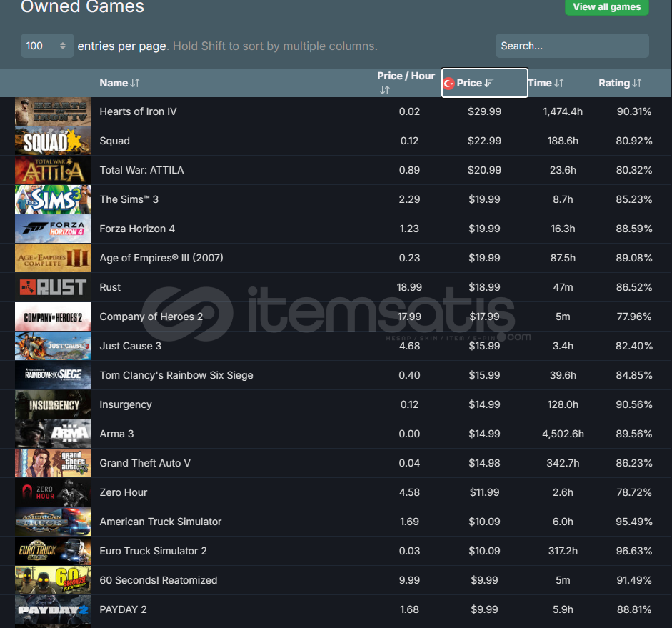This screenshot has height=628, width=672.
Task: Open the Arma 3 thumbnail
Action: 53,434
